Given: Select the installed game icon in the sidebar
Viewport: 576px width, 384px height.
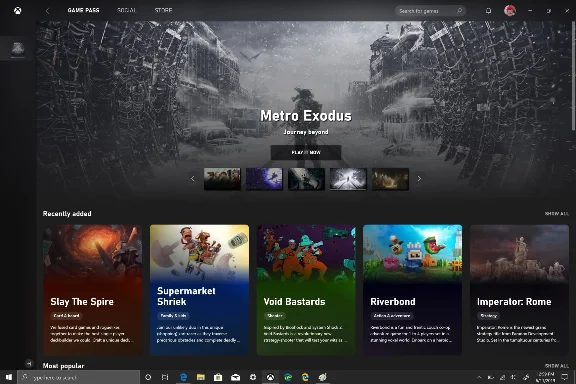Looking at the screenshot, I should pyautogui.click(x=18, y=48).
